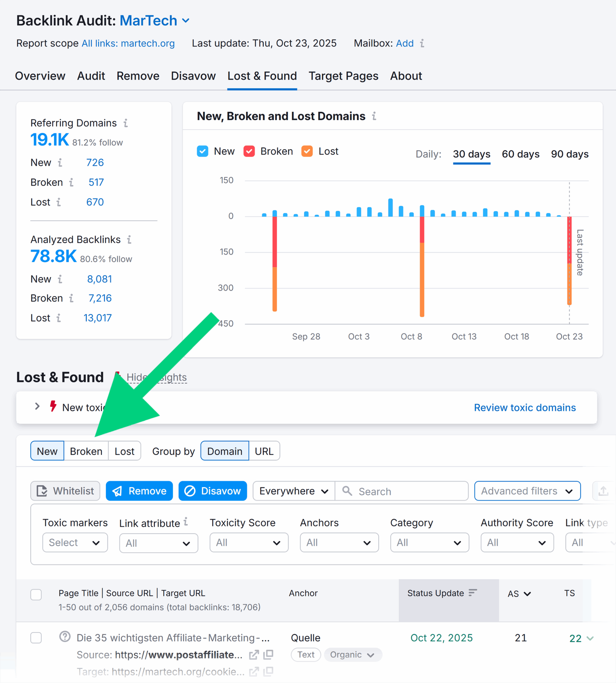Viewport: 616px width, 683px height.
Task: Click the info icon beside Analyzed Backlinks
Action: (130, 240)
